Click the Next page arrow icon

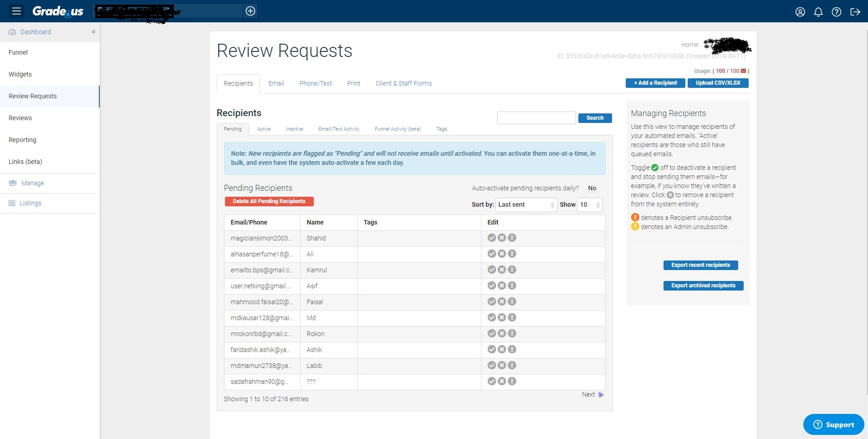click(x=601, y=395)
